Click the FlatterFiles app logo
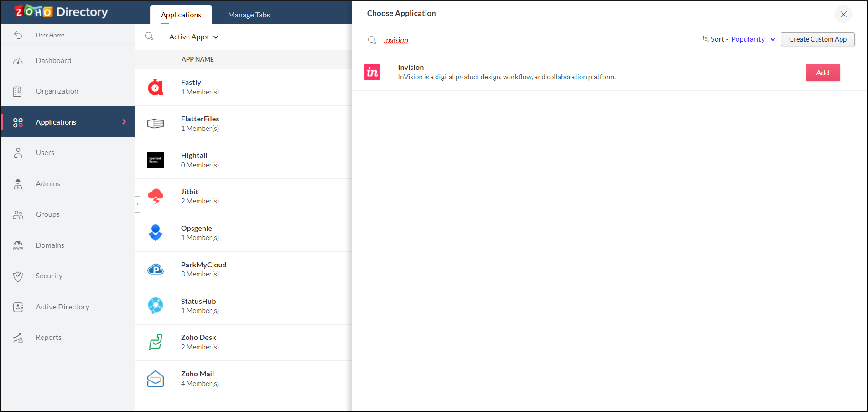This screenshot has height=412, width=868. click(x=156, y=124)
